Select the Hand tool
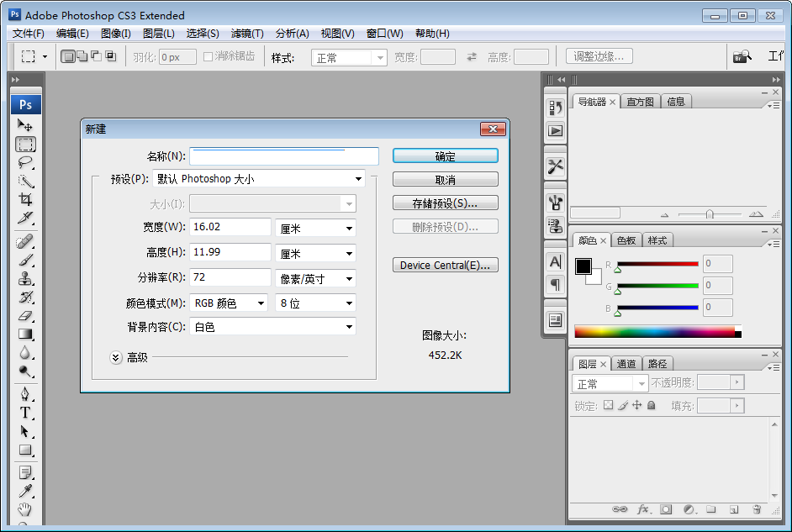The width and height of the screenshot is (792, 532). pyautogui.click(x=25, y=509)
